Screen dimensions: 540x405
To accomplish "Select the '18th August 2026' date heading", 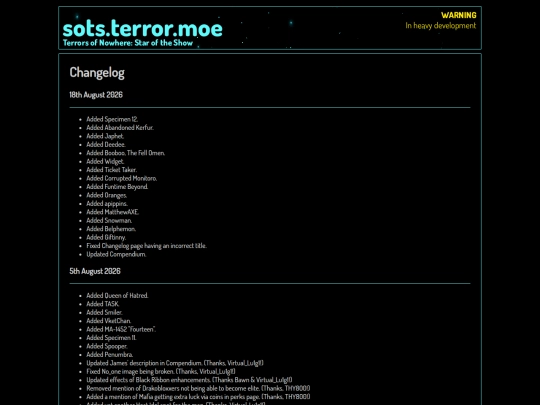I will [96, 95].
